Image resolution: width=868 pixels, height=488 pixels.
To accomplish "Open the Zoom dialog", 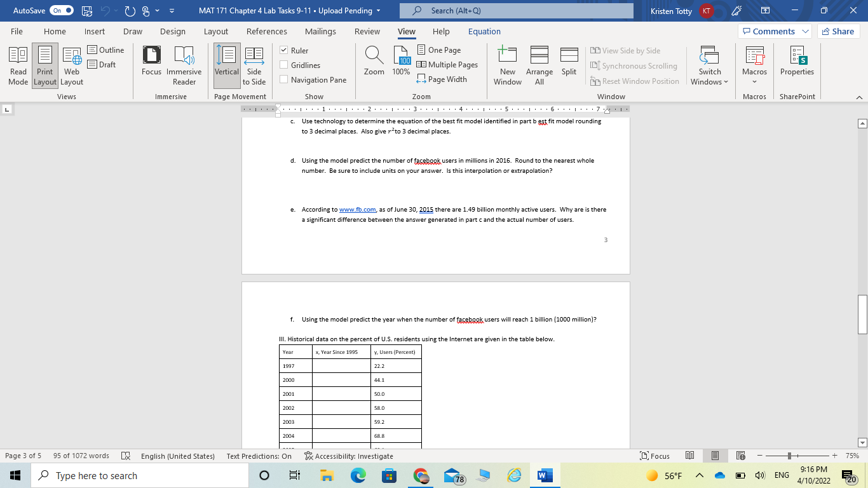I will (373, 65).
